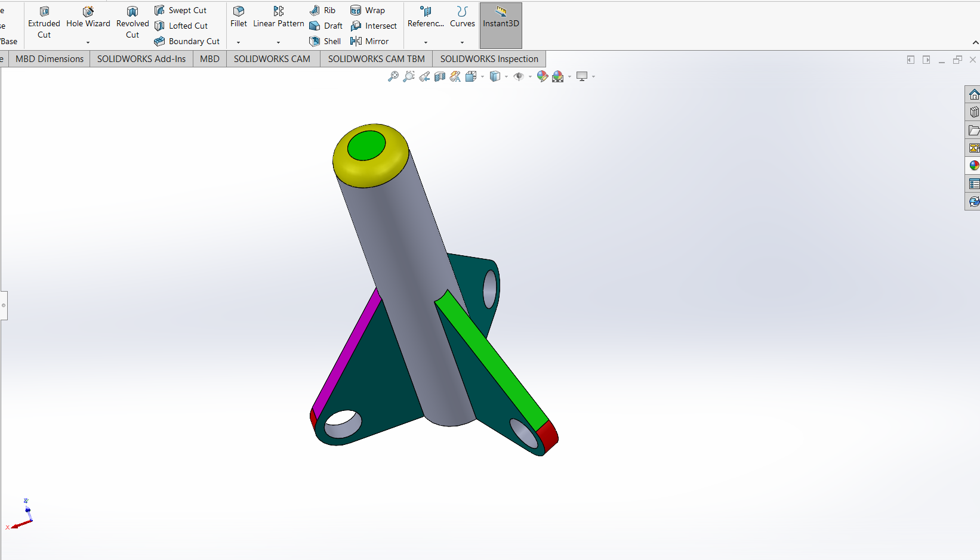Expand the Display Style dropdown arrow
This screenshot has height=560, width=980.
pos(506,77)
